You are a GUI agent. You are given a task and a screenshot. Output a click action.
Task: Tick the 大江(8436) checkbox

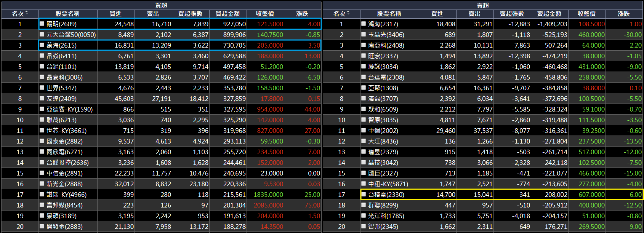point(364,141)
